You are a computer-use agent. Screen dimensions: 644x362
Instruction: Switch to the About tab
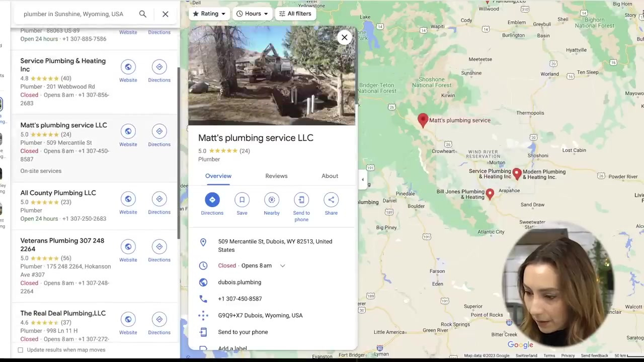[330, 176]
